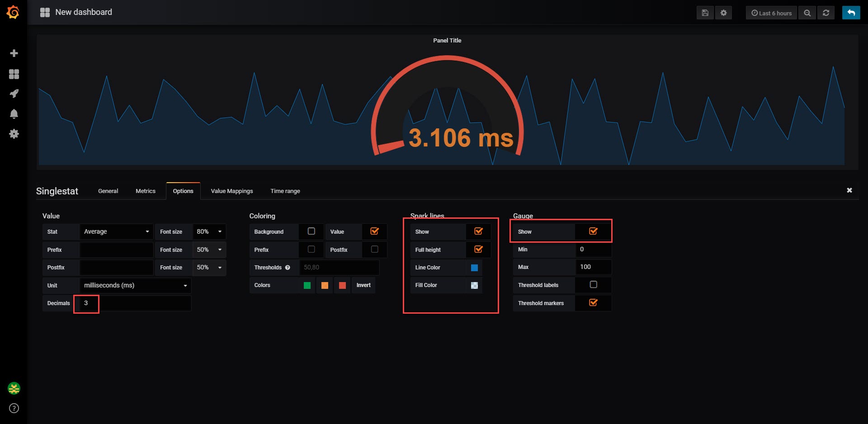This screenshot has height=424, width=868.
Task: Open the Last 6 hours time picker
Action: click(x=771, y=13)
